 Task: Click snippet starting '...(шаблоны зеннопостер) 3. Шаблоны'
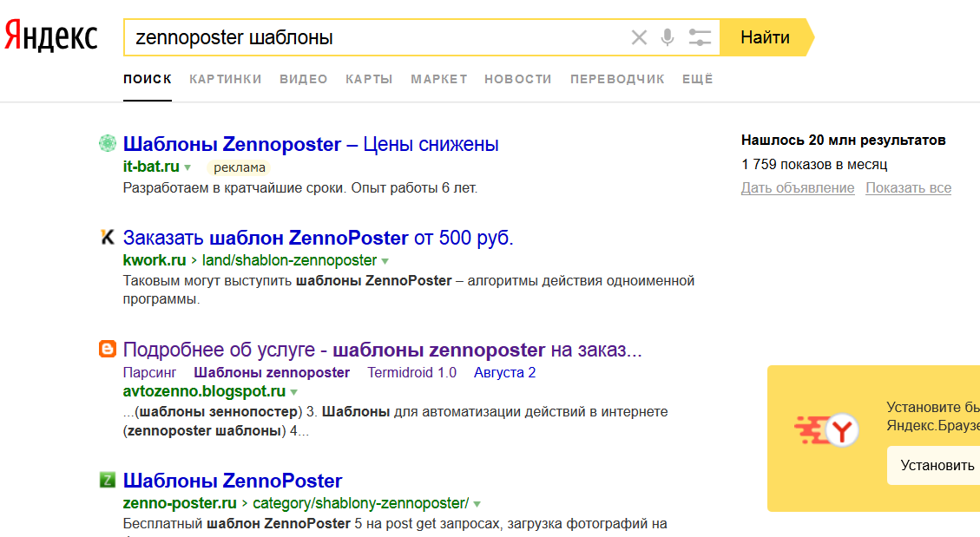pyautogui.click(x=396, y=422)
